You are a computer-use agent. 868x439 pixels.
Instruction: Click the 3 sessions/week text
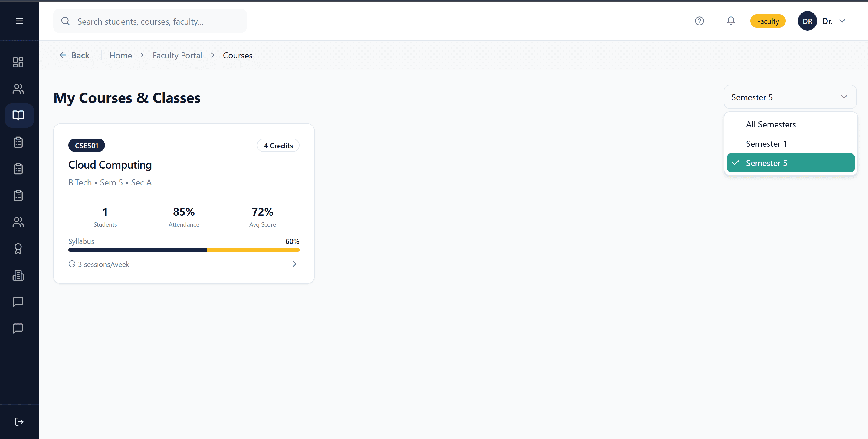[104, 264]
